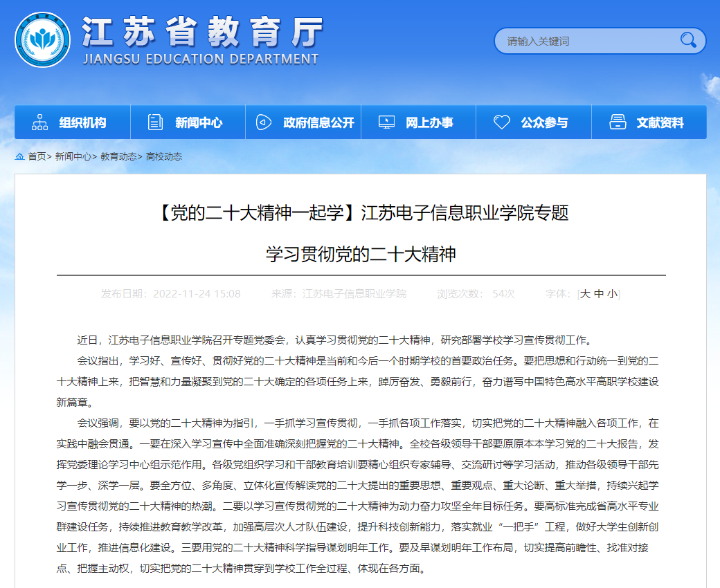Image resolution: width=720 pixels, height=588 pixels.
Task: Open 新闻中心 breadcrumb link
Action: point(73,156)
